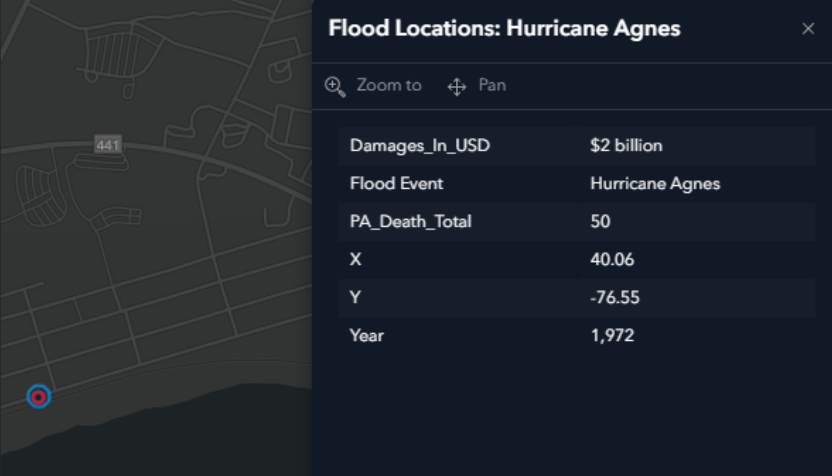The image size is (832, 476).
Task: Click the death total value '50'
Action: click(x=600, y=222)
